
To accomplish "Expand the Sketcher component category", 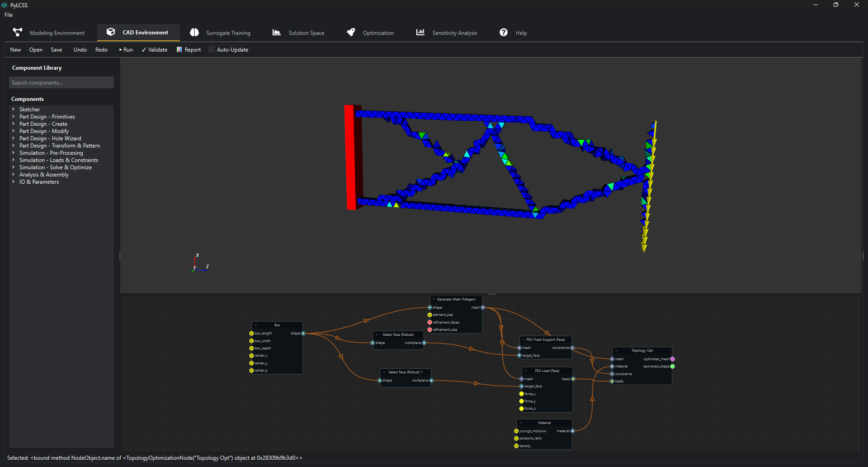I will tap(14, 110).
